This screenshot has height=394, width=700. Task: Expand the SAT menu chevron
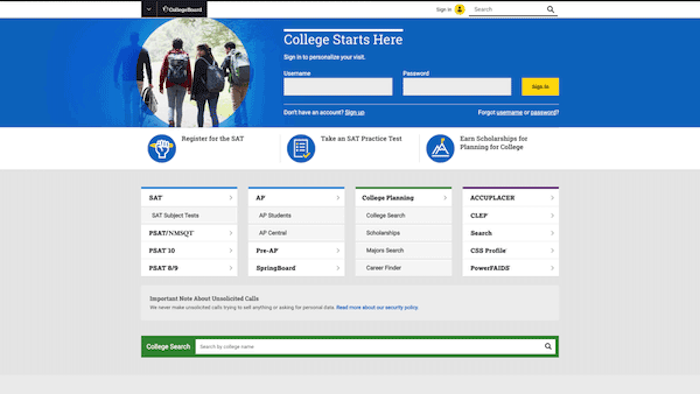pos(231,198)
